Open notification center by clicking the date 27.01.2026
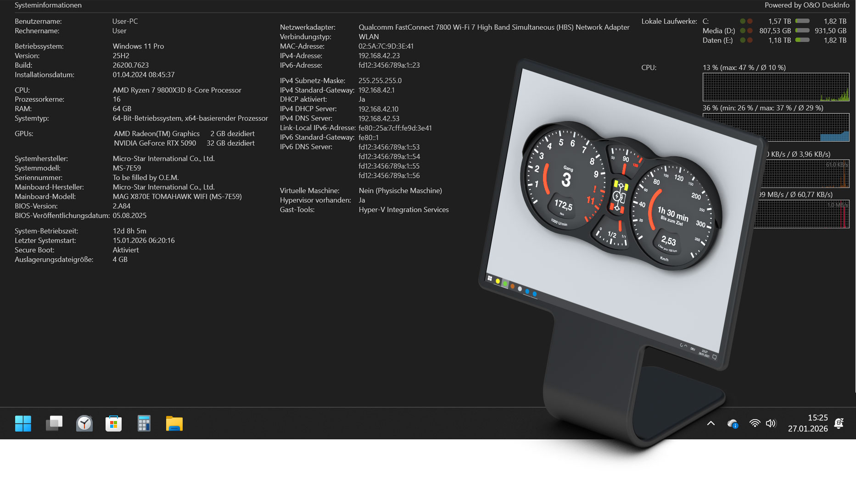 [808, 428]
